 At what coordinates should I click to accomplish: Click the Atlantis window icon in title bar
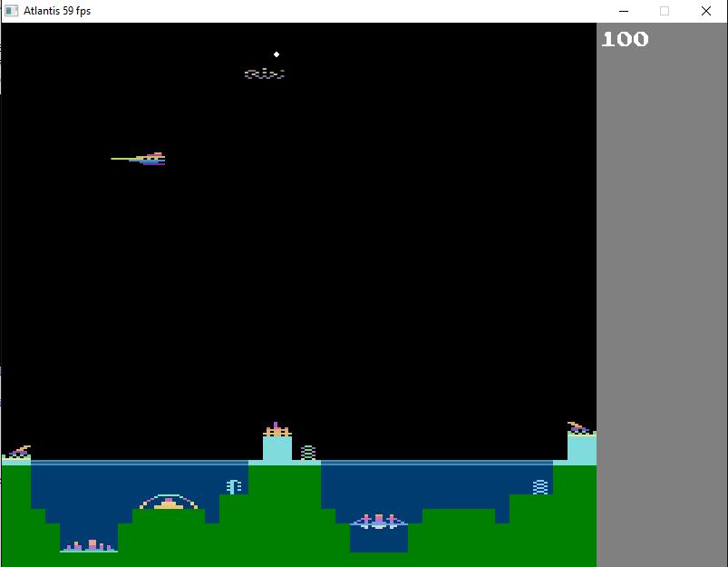coord(11,11)
